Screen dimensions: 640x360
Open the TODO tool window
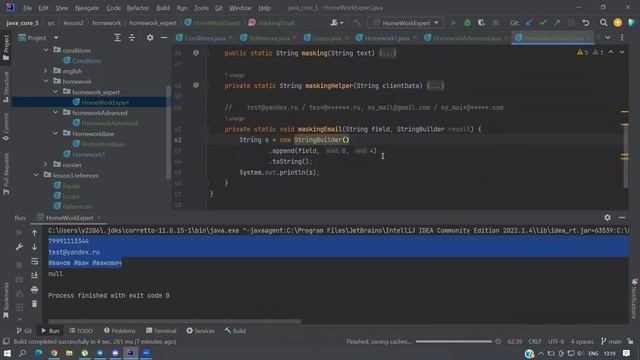pos(81,331)
